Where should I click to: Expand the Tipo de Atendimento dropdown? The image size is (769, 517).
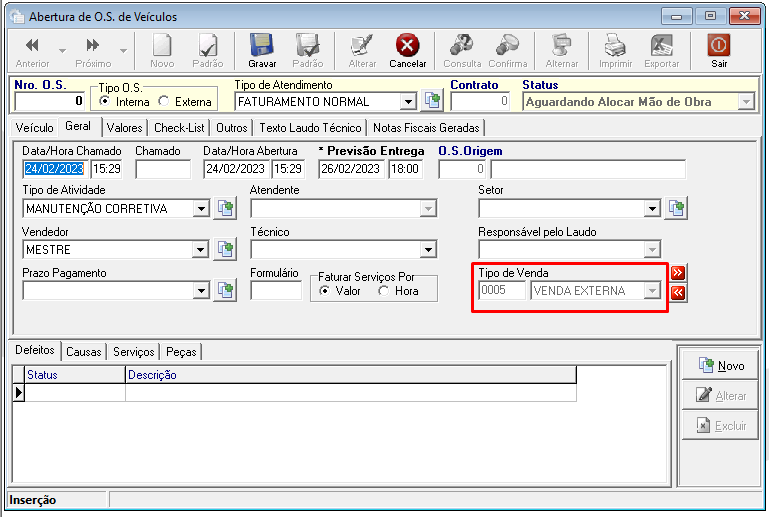click(408, 102)
